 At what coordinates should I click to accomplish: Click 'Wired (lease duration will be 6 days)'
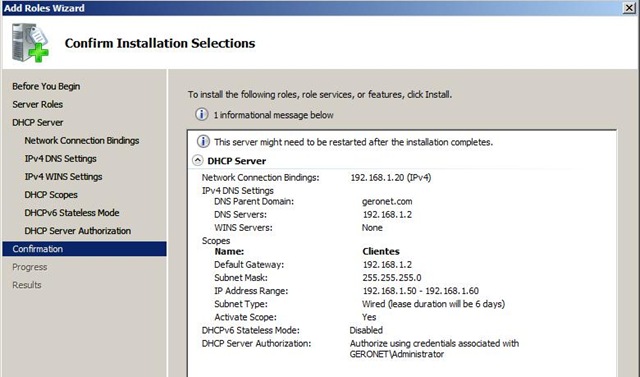tap(433, 304)
